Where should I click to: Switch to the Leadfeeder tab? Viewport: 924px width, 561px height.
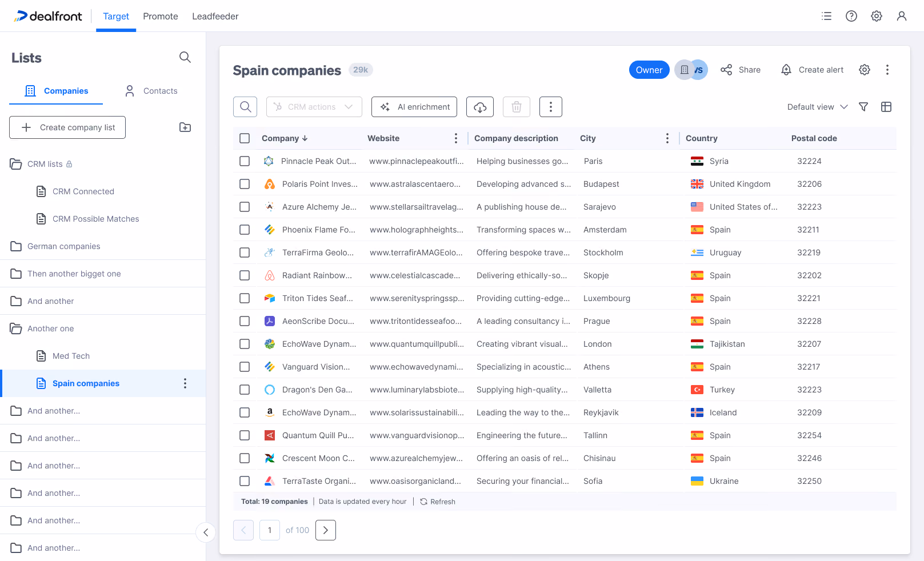click(215, 16)
